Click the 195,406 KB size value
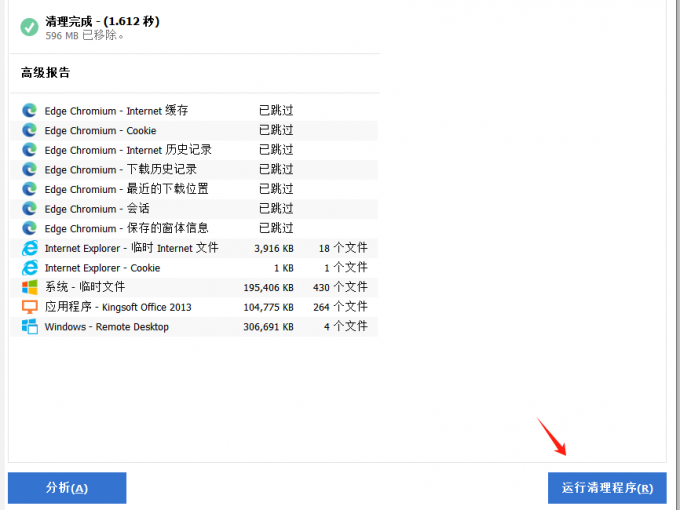Screen dimensions: 680x510 coord(268,288)
